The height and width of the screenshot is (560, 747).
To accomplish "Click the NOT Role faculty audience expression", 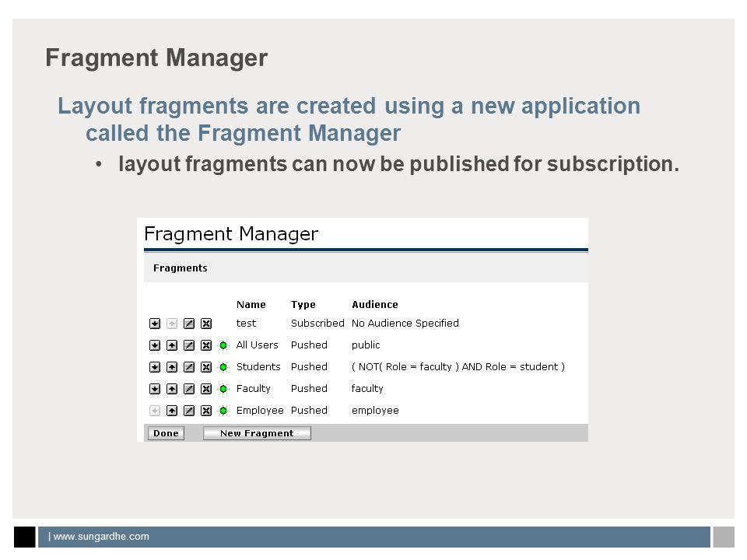I will coord(458,366).
